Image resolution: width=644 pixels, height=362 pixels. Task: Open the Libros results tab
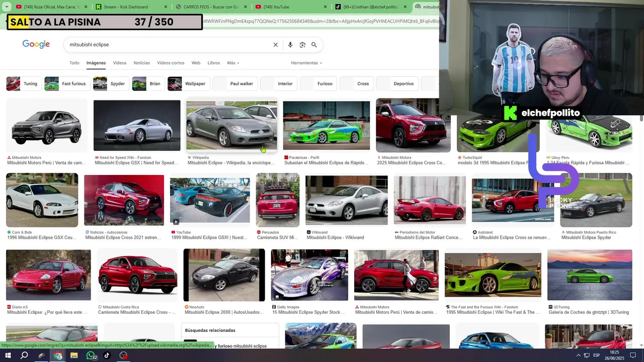pyautogui.click(x=214, y=63)
